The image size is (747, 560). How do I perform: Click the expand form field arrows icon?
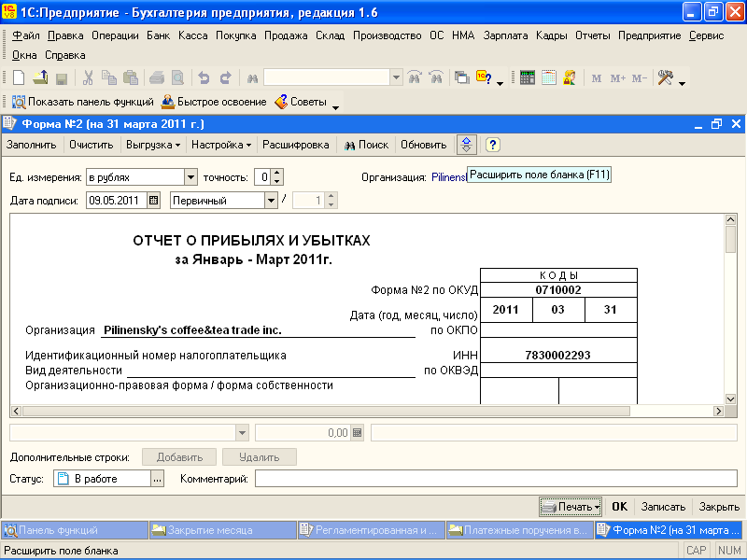467,145
